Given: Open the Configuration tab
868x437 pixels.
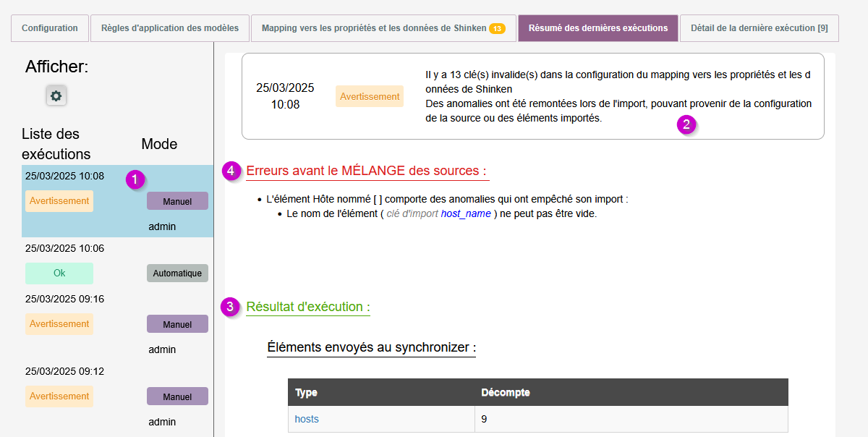Looking at the screenshot, I should [49, 28].
